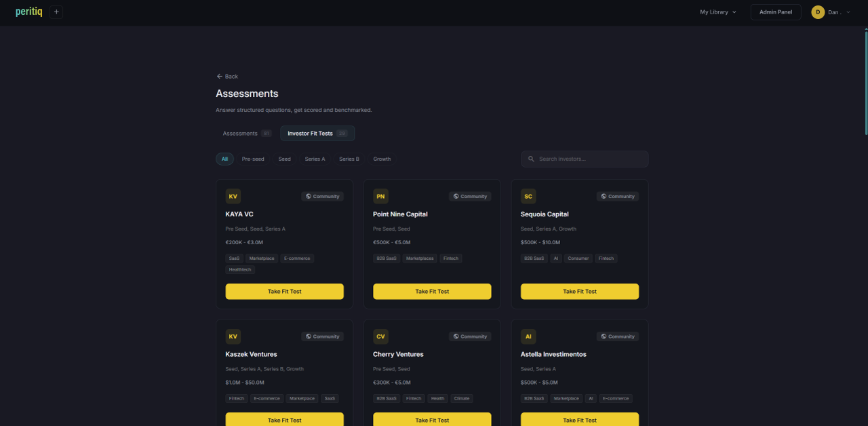The image size is (868, 426).
Task: Click the PN badge on Point Nine Capital
Action: (380, 197)
